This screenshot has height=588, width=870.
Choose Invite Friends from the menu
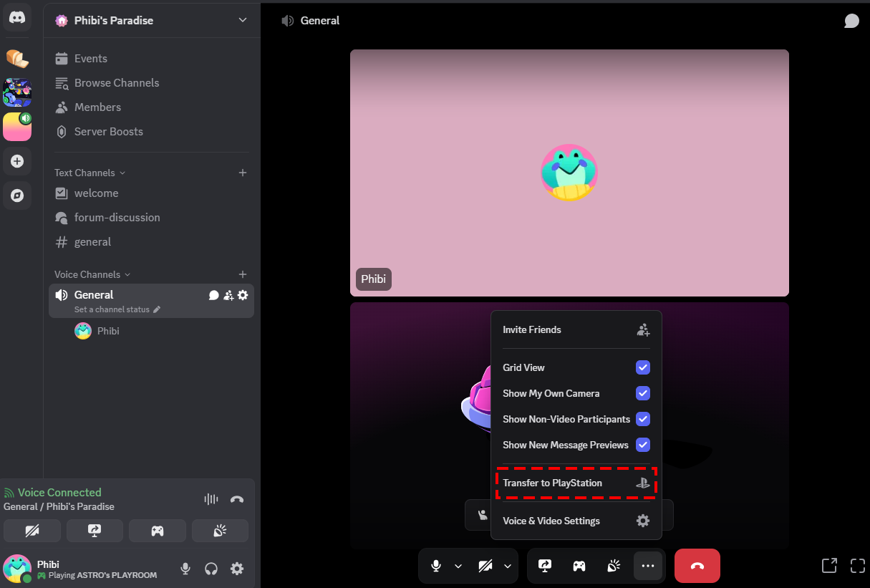click(x=576, y=329)
